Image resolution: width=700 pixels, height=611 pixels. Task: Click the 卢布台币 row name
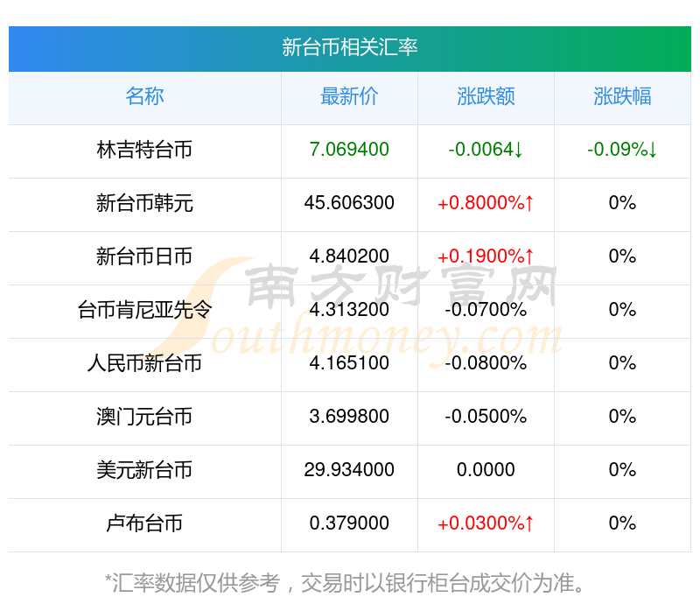pos(144,523)
